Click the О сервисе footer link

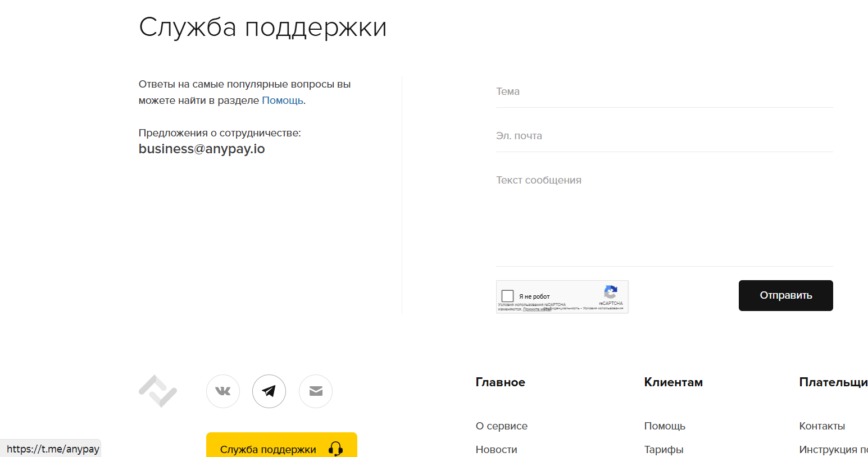(x=501, y=426)
